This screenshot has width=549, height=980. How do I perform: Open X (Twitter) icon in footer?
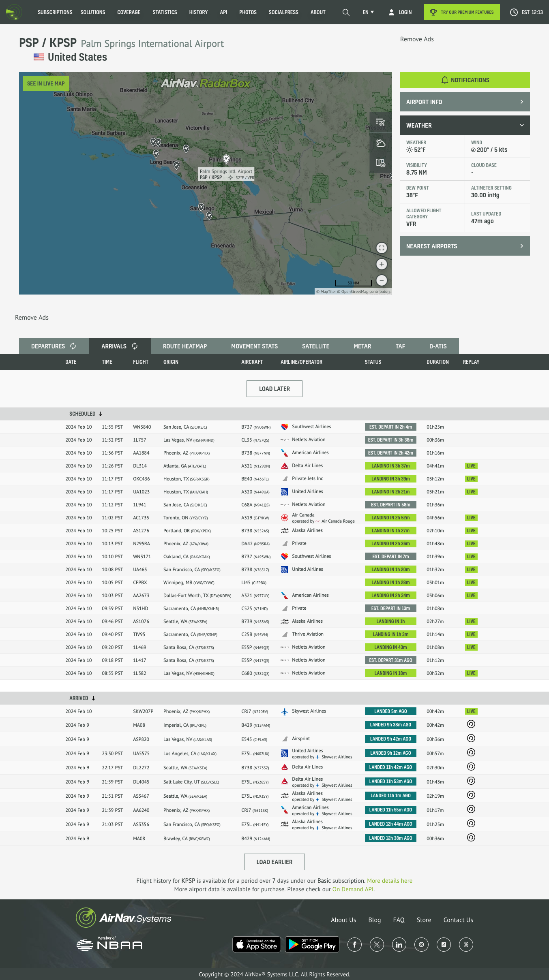pyautogui.click(x=377, y=945)
